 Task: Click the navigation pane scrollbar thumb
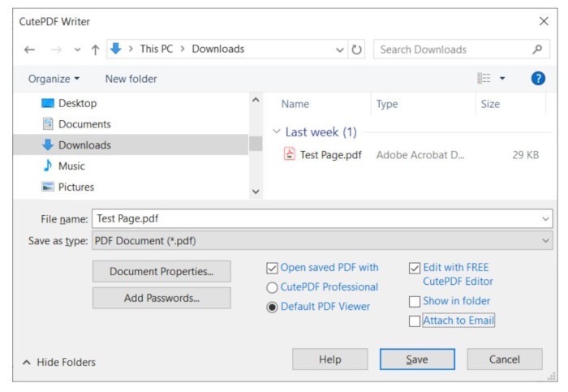coord(256,144)
